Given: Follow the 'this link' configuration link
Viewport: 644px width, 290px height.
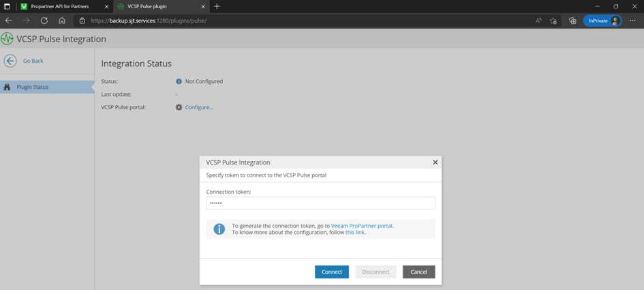Looking at the screenshot, I should point(355,233).
